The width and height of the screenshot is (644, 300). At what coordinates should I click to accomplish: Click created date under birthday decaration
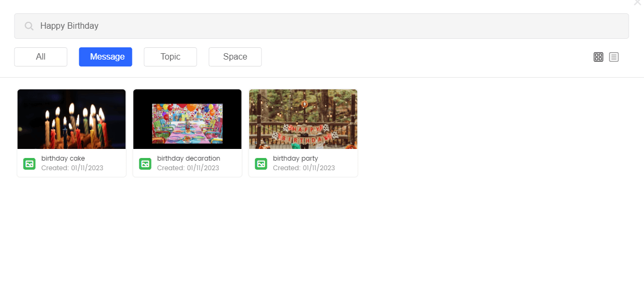[188, 168]
